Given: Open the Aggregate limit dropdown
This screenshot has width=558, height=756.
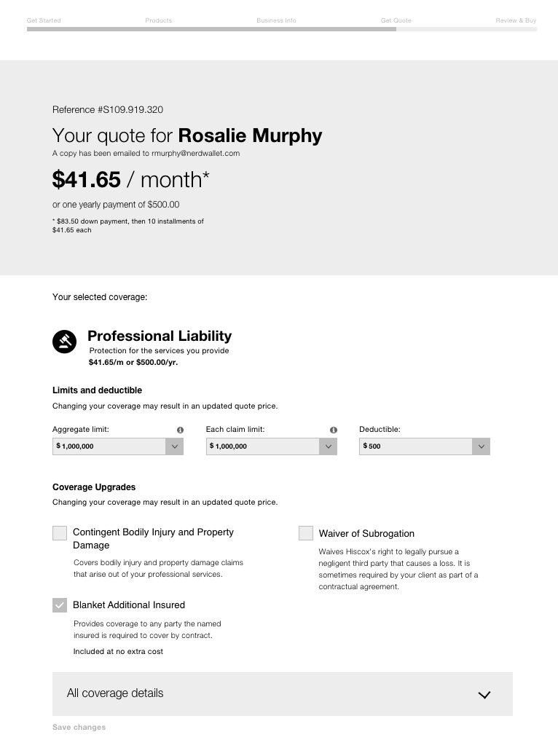Looking at the screenshot, I should click(x=117, y=446).
